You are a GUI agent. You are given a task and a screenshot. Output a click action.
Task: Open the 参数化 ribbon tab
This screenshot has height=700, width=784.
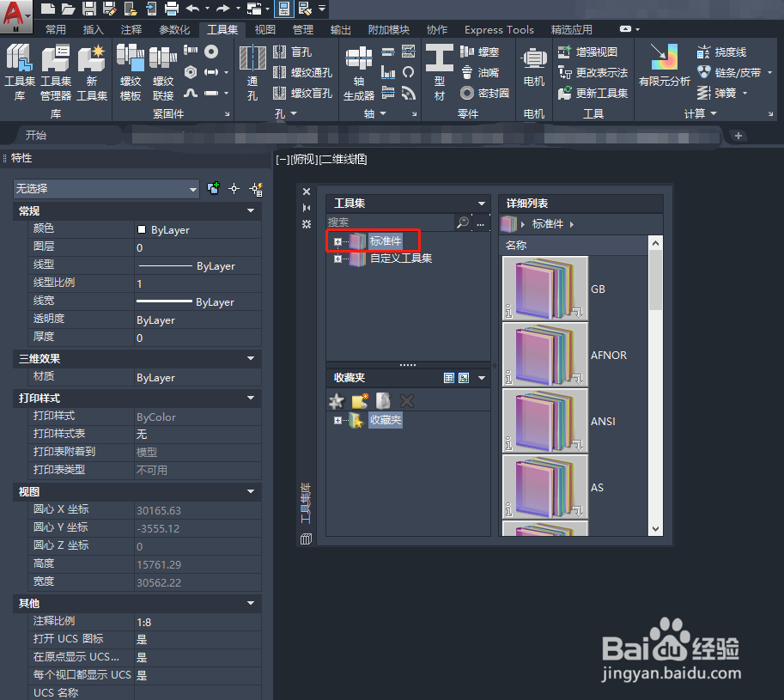coord(174,29)
